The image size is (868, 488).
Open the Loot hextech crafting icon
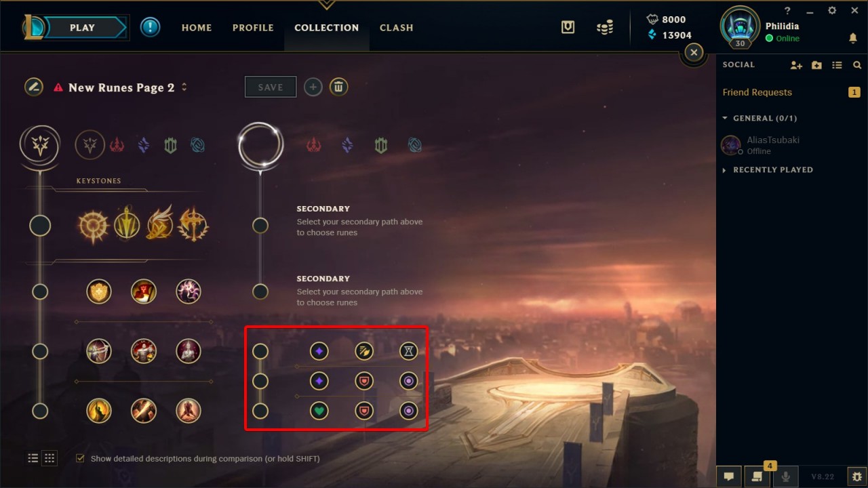(568, 27)
